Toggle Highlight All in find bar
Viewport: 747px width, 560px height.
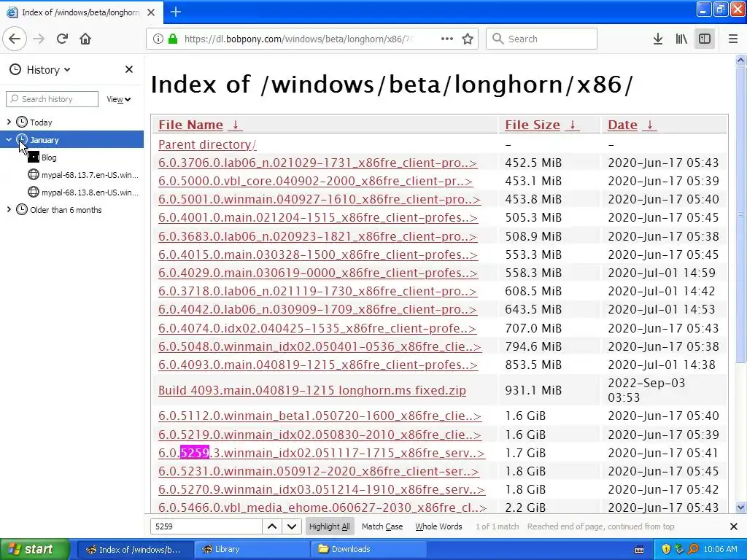point(329,526)
